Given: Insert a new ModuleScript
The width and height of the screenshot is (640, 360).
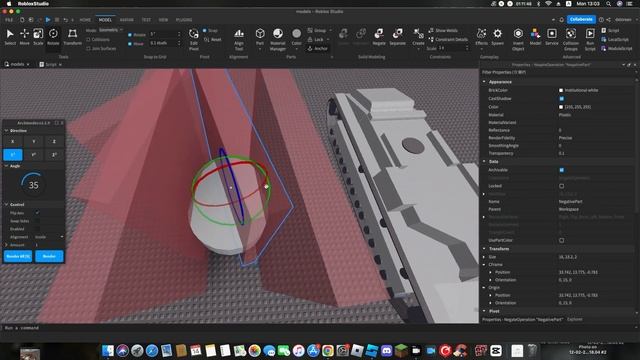Looking at the screenshot, I should click(617, 49).
